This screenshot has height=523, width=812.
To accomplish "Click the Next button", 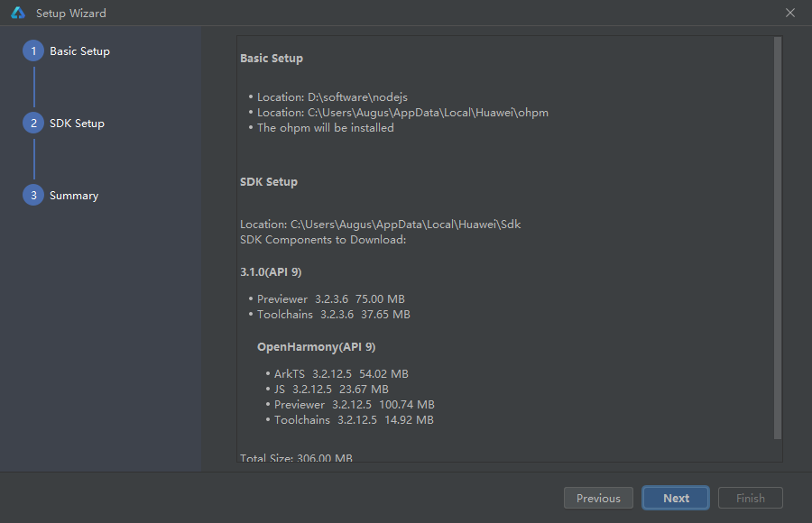I will [x=676, y=498].
